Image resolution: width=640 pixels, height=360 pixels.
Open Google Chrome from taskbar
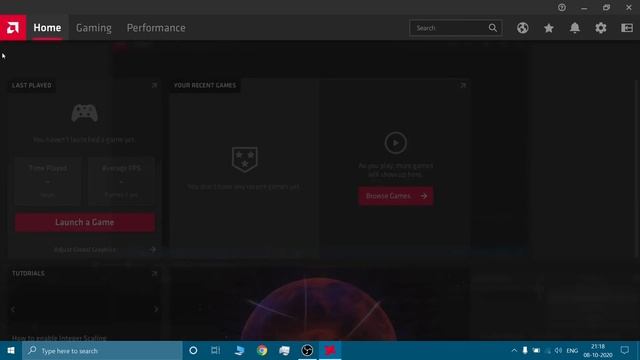(262, 351)
